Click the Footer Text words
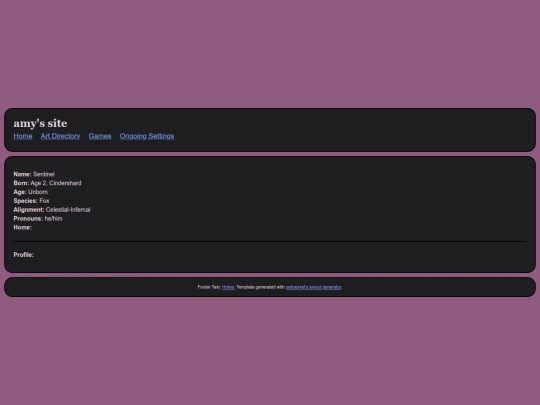 209,287
